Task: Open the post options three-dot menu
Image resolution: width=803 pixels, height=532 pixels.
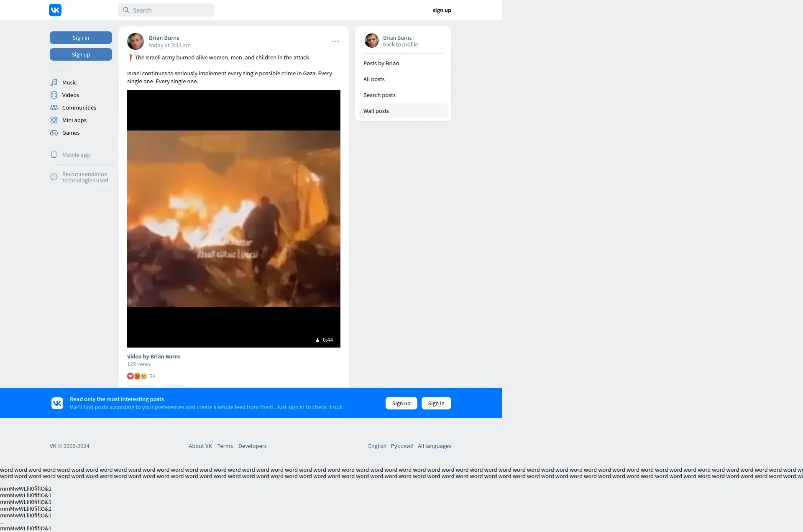Action: pyautogui.click(x=335, y=41)
